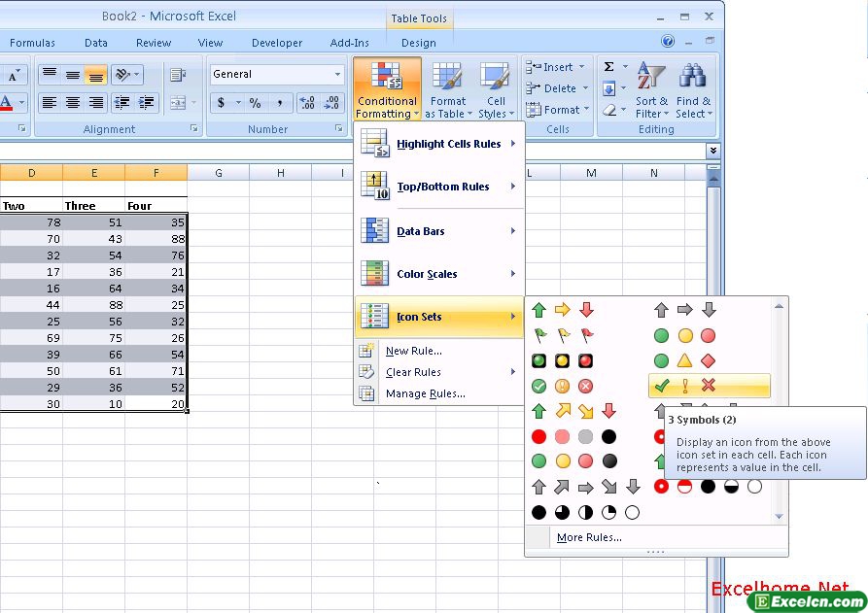Choose 3 Symbols (Uncircled) checkmark set
The image size is (868, 613).
709,387
